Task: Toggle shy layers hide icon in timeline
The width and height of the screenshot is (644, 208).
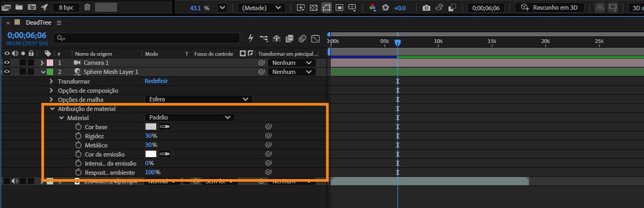Action: click(x=277, y=39)
